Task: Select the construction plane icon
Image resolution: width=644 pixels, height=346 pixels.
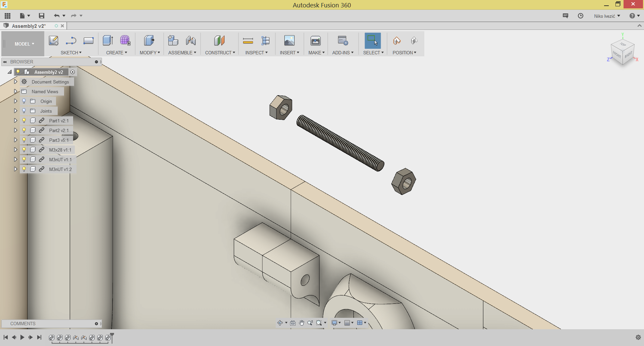Action: tap(219, 41)
